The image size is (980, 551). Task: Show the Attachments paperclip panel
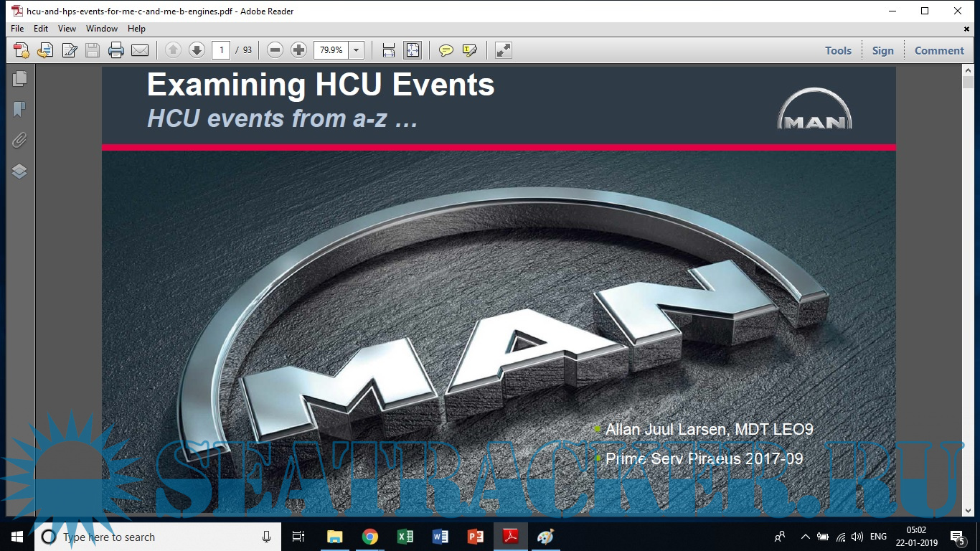pos(19,141)
